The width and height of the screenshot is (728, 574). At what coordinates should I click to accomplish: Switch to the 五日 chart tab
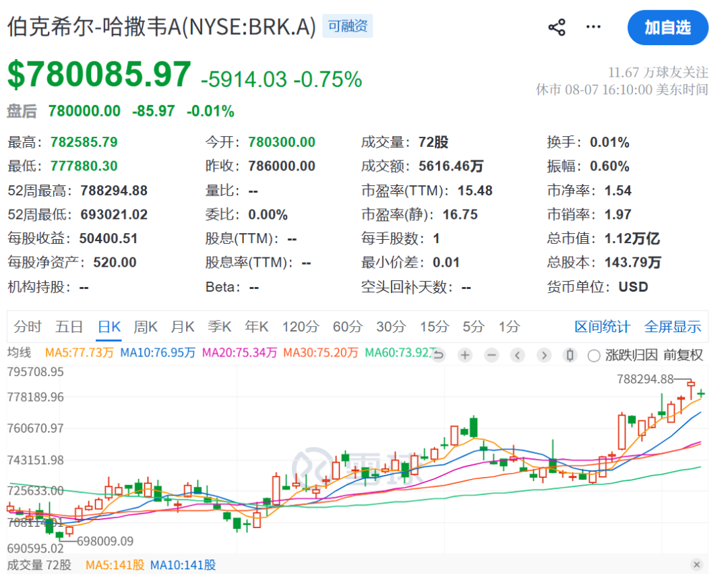[69, 327]
